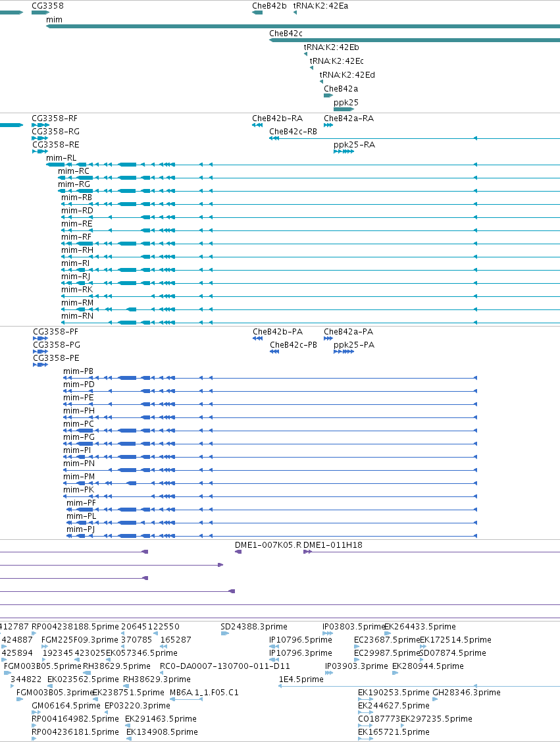This screenshot has height=742, width=560.
Task: Click the mim-RD transcript label
Action: click(x=77, y=211)
